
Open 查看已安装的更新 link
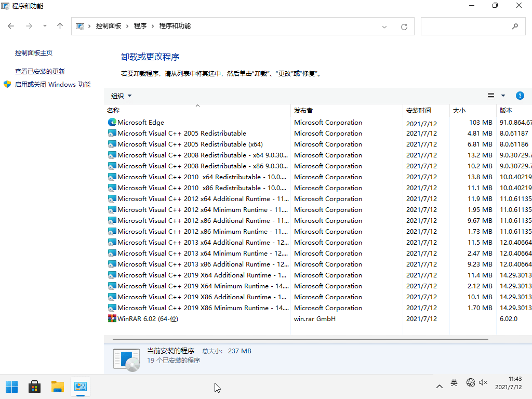coord(39,71)
